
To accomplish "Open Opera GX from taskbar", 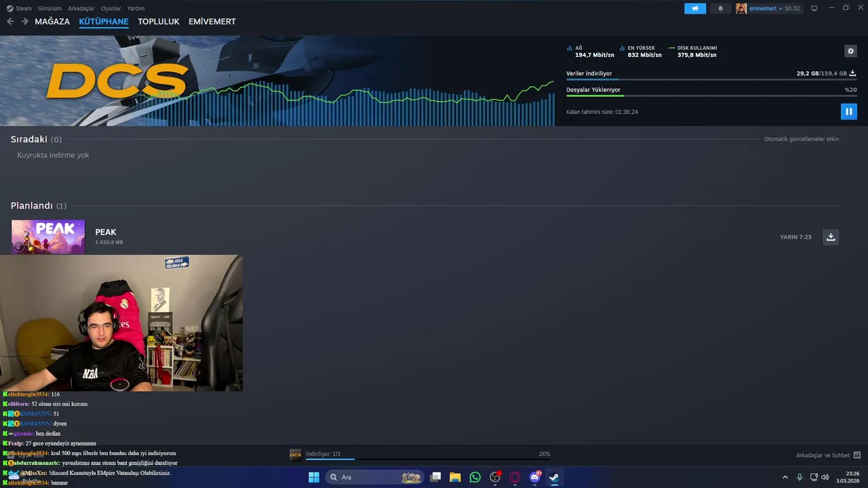I will tap(515, 477).
